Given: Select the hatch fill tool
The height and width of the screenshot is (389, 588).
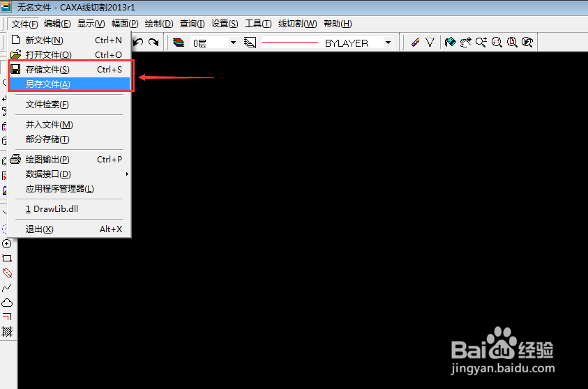Looking at the screenshot, I should (7, 332).
